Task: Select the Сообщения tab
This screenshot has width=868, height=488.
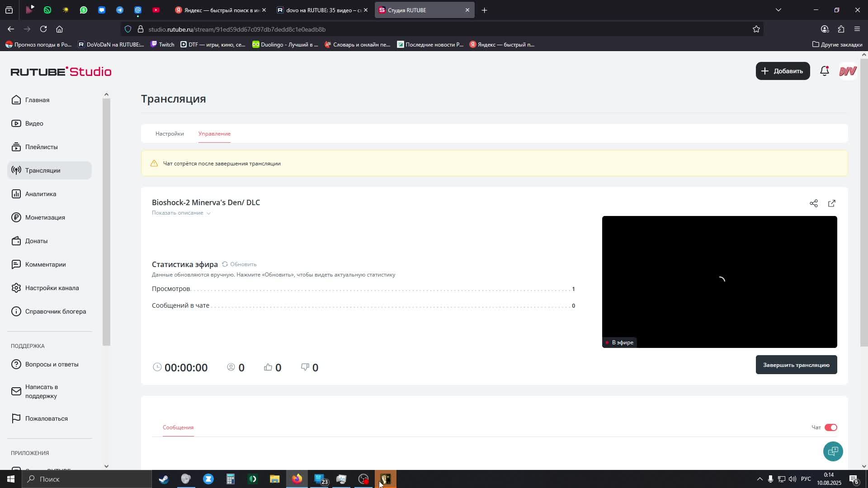Action: click(178, 427)
